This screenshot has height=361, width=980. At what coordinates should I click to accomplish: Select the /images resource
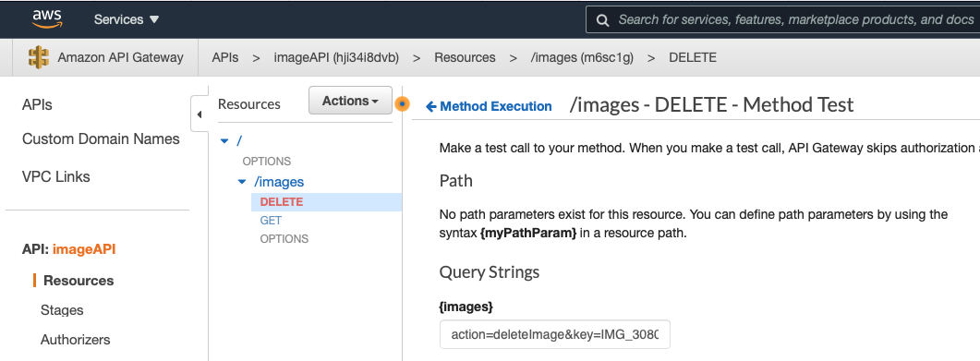(x=279, y=182)
